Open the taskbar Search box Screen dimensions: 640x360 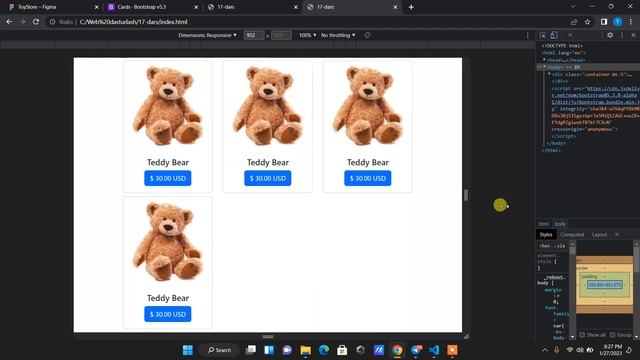(219, 350)
